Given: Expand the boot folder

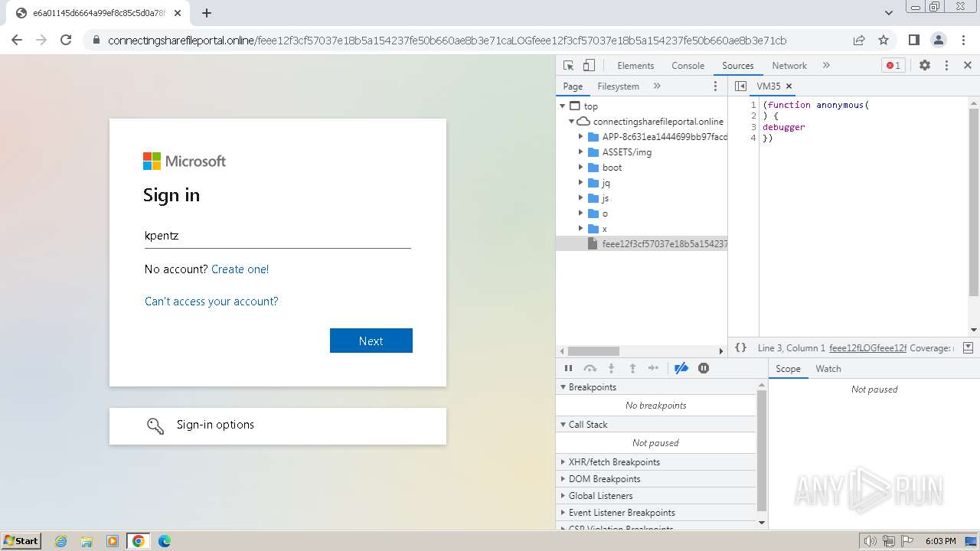Looking at the screenshot, I should pyautogui.click(x=581, y=168).
